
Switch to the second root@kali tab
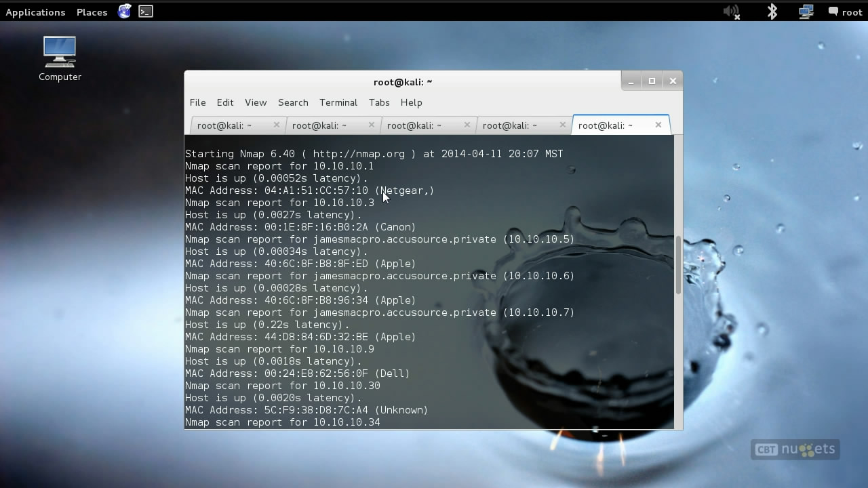click(333, 125)
